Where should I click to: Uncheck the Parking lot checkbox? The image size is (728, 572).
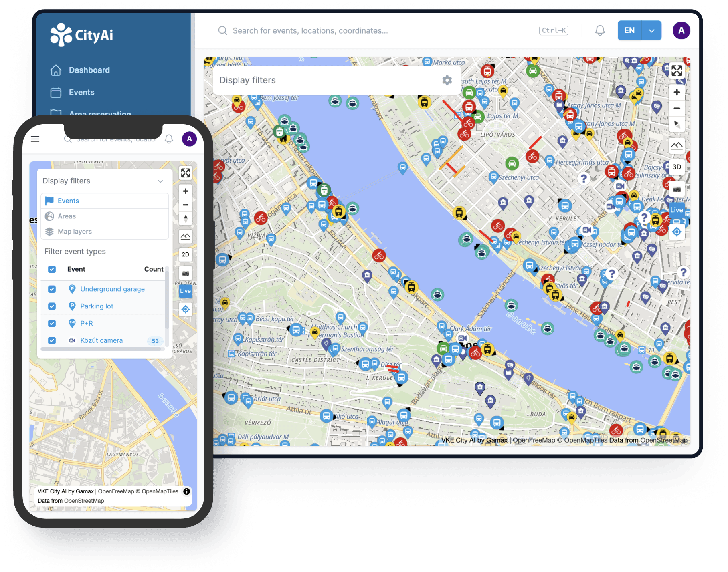[52, 306]
